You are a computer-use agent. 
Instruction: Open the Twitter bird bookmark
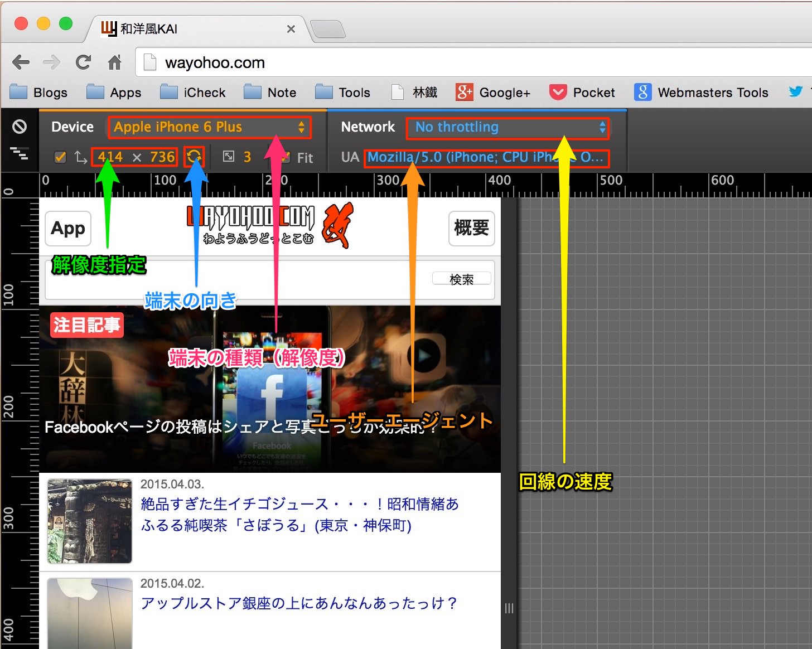796,91
